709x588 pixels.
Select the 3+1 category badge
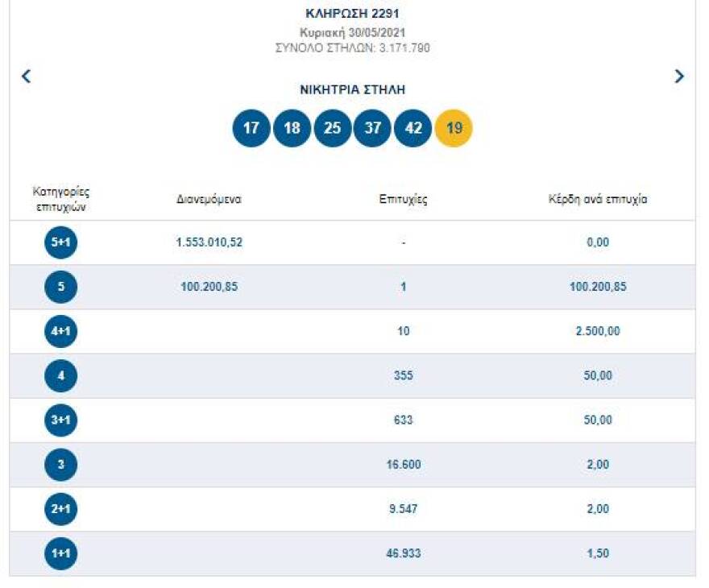pyautogui.click(x=60, y=420)
